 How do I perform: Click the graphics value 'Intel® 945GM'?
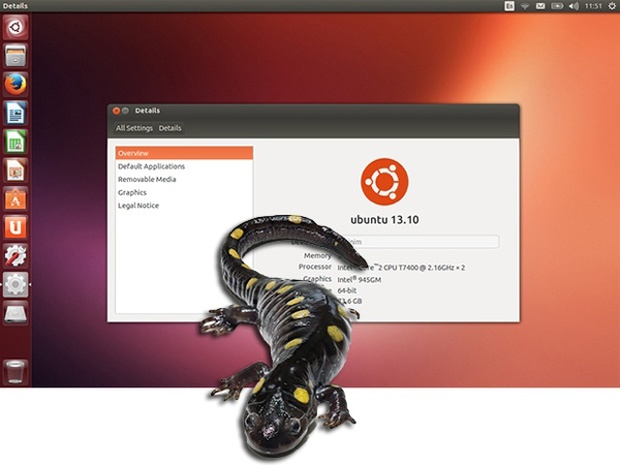pos(359,279)
